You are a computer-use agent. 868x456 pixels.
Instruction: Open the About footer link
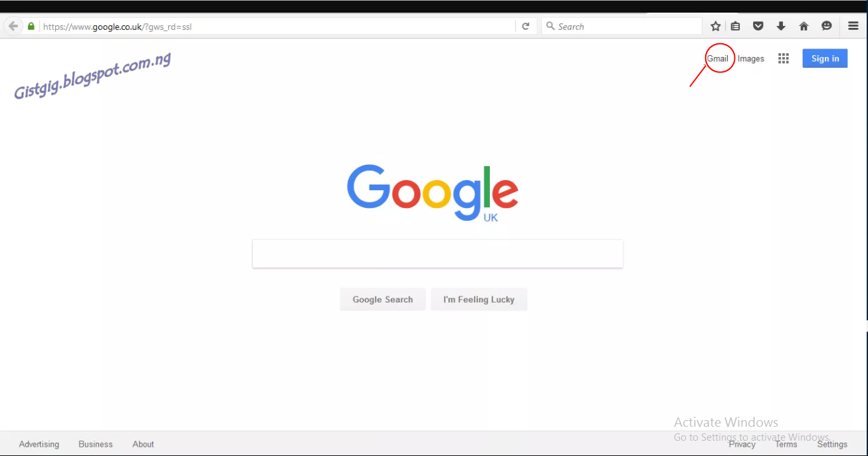tap(143, 444)
